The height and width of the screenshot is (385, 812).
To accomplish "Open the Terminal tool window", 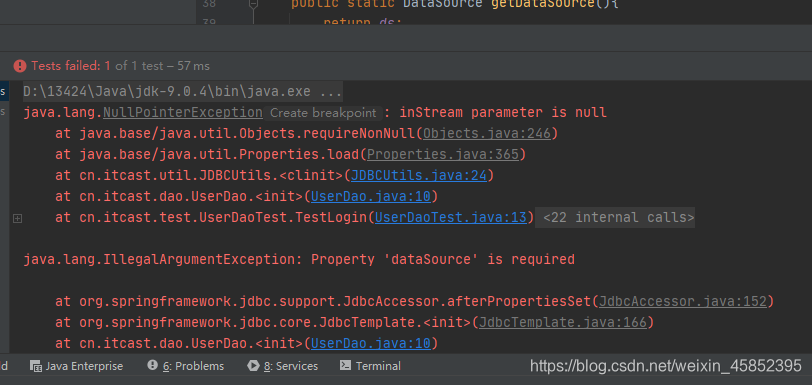I will point(370,366).
